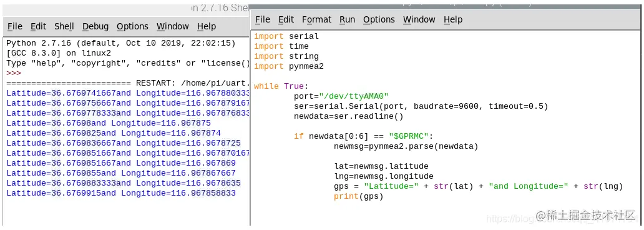
Task: Click output line Latitude=36.6769756667
Action: (128, 103)
